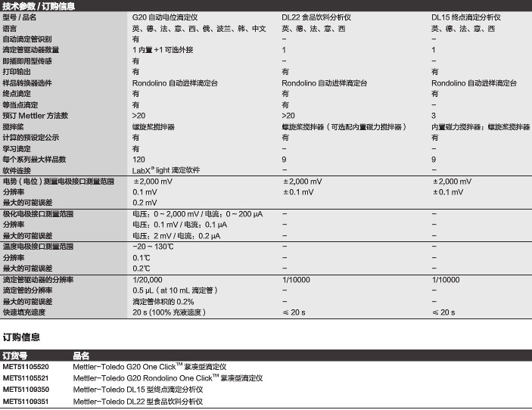Screen dimensions: 532x410
Task: Select the '1/20,000' resolution value
Action: [148, 280]
